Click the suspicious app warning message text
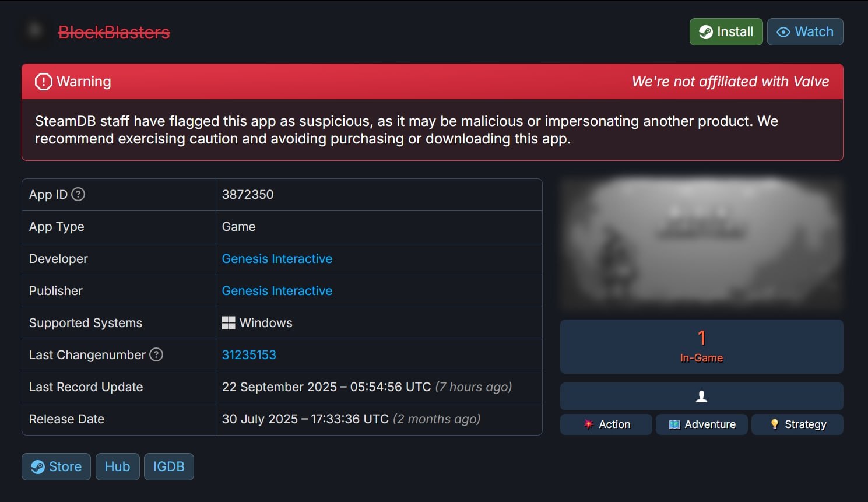This screenshot has height=502, width=868. [406, 130]
